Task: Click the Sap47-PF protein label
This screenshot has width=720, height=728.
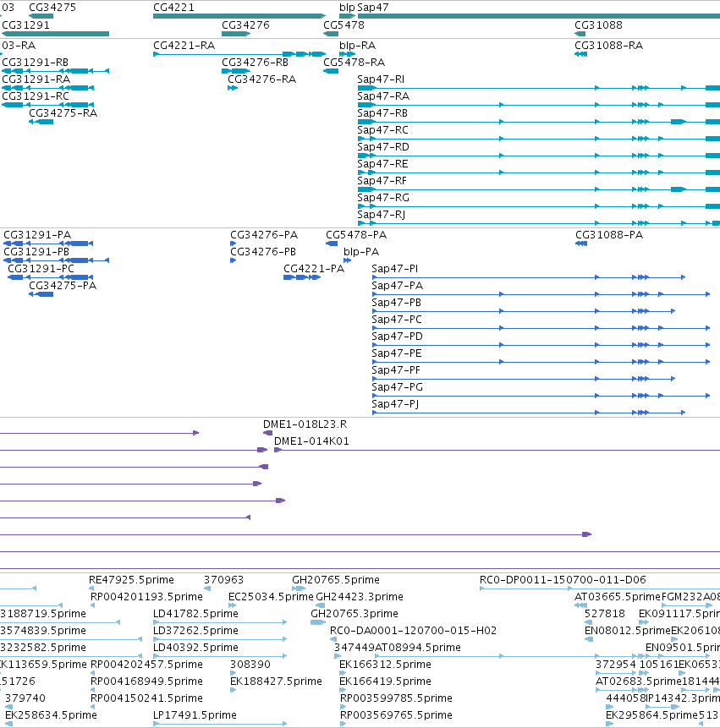Action: pyautogui.click(x=396, y=370)
